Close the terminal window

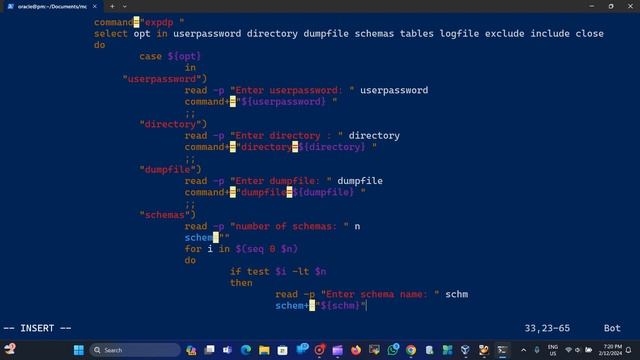[630, 6]
